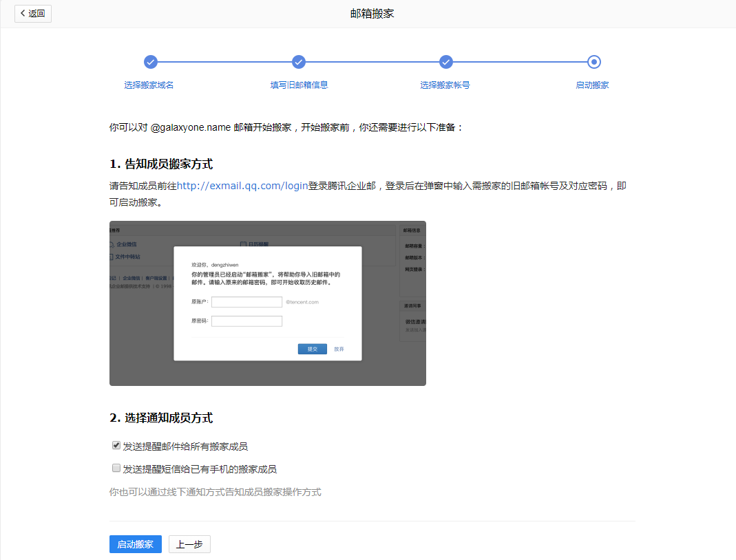Click the 原账户 field in the preview image
Image resolution: width=736 pixels, height=560 pixels.
246,302
